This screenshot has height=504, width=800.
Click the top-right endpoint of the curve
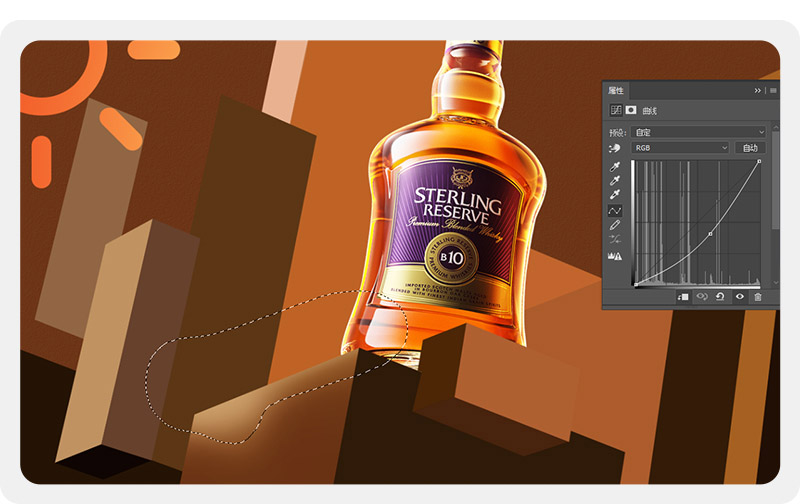click(759, 161)
